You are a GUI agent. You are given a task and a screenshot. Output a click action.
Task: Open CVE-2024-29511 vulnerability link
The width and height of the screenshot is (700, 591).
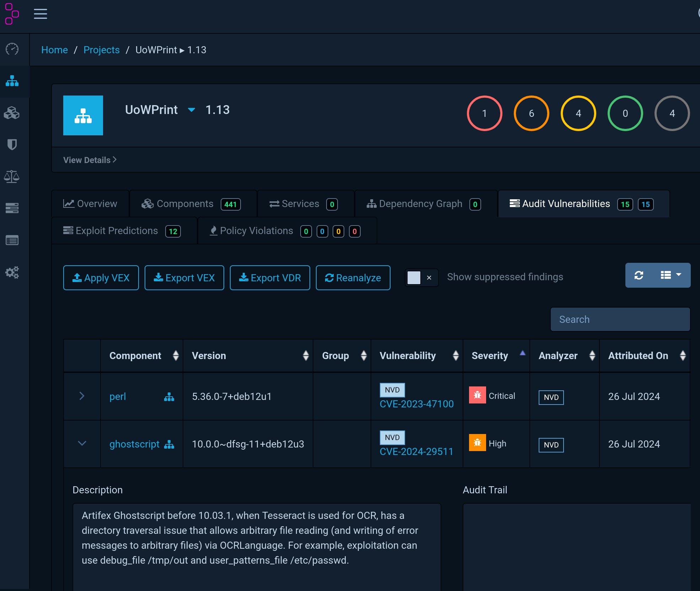(x=416, y=451)
